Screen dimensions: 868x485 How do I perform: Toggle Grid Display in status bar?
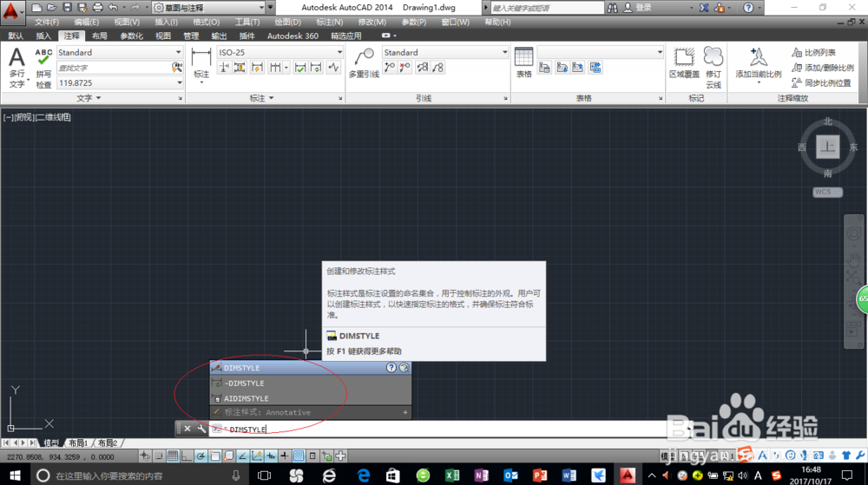pos(173,456)
